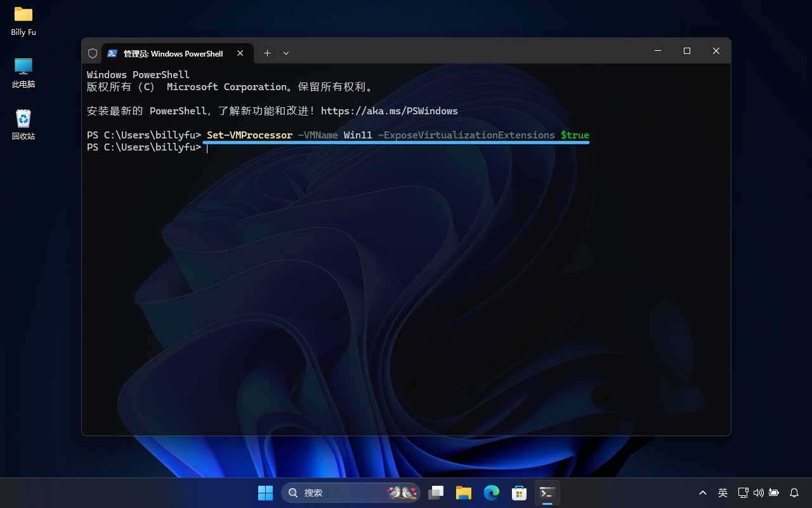Click the Win11 argument in the command
Screen dimensions: 812x508
[x=358, y=135]
